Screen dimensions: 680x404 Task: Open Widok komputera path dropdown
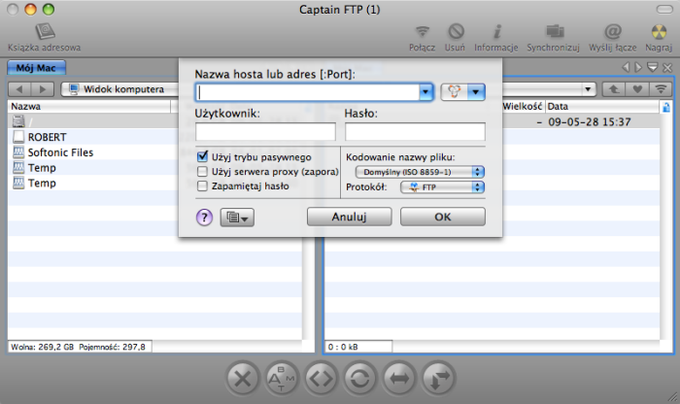coord(120,89)
